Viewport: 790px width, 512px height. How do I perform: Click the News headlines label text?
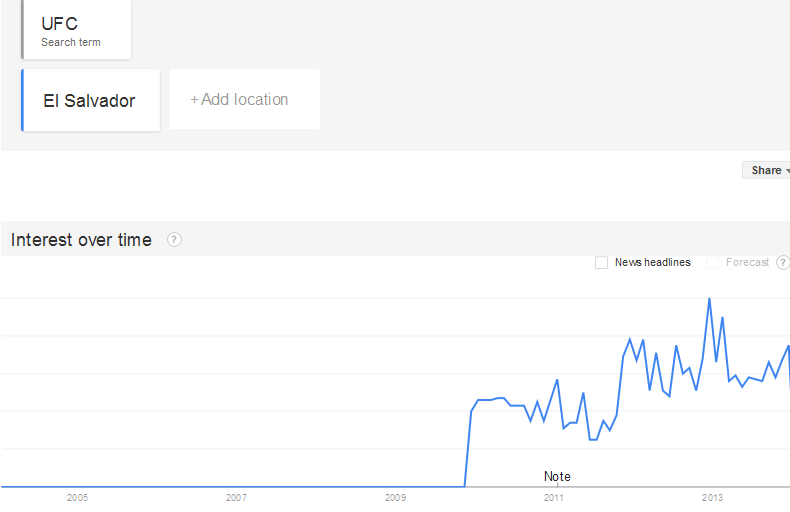[652, 263]
